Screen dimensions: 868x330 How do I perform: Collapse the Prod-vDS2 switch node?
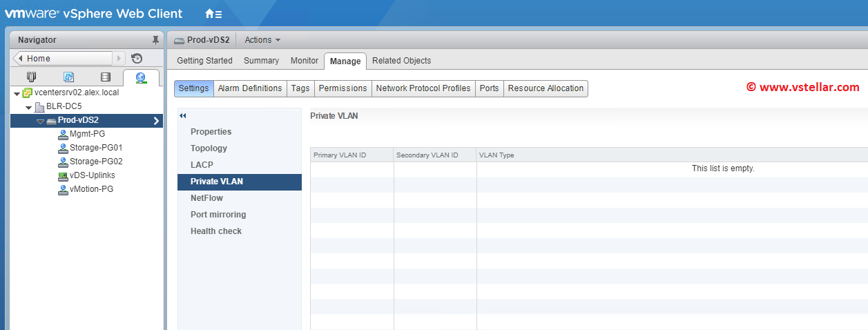coord(40,122)
